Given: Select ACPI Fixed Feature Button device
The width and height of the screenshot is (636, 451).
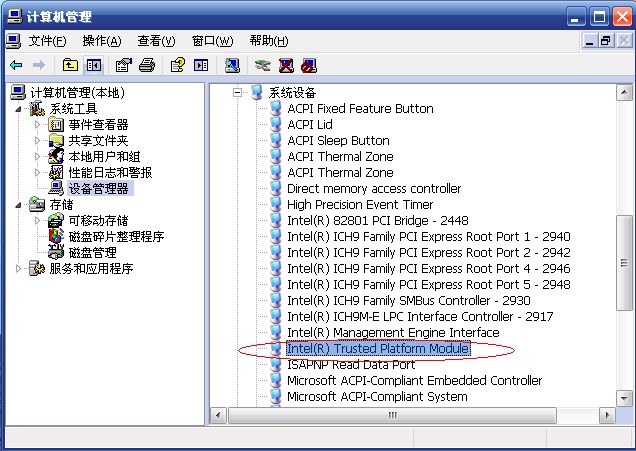Looking at the screenshot, I should [x=360, y=109].
